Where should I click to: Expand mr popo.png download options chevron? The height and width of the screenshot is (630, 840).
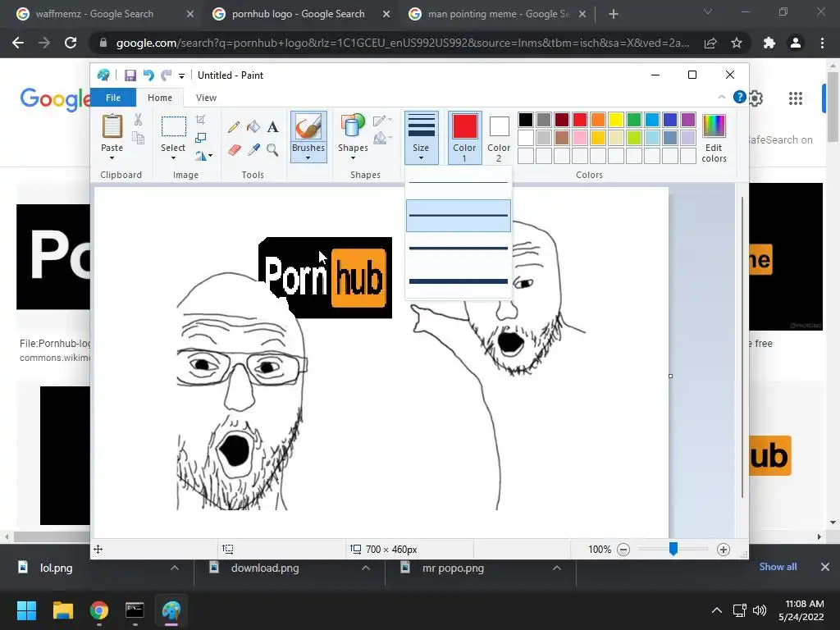(x=557, y=568)
